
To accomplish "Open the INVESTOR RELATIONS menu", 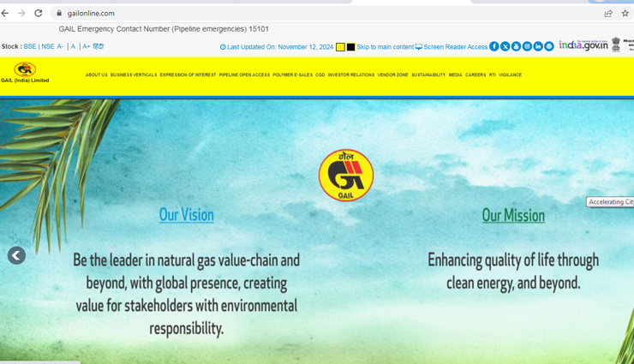I will tap(350, 75).
